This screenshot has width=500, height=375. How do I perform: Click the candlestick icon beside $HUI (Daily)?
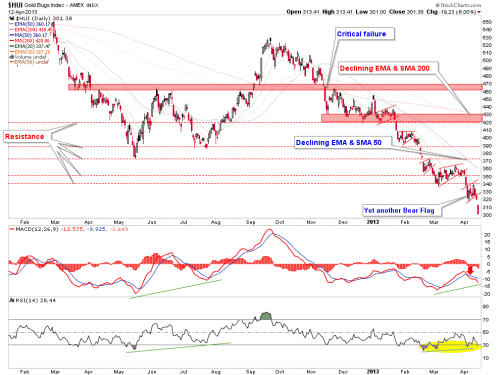click(x=12, y=18)
